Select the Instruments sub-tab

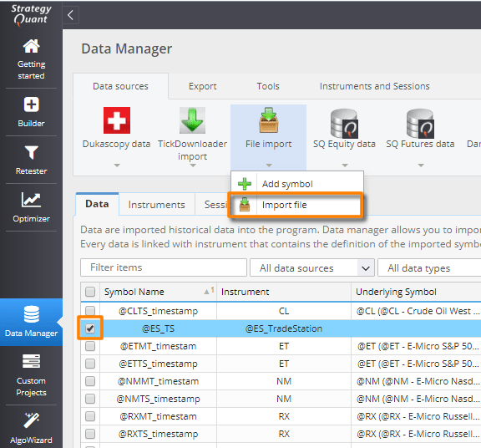pos(157,205)
